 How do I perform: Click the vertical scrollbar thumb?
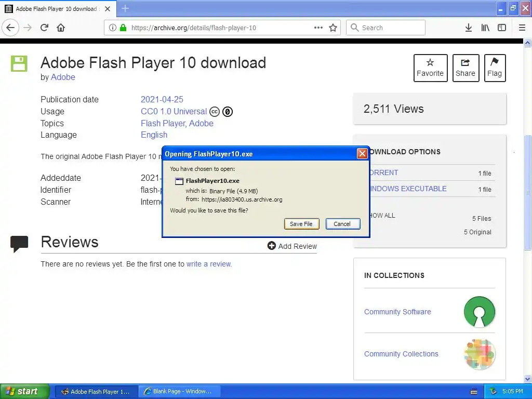click(528, 192)
